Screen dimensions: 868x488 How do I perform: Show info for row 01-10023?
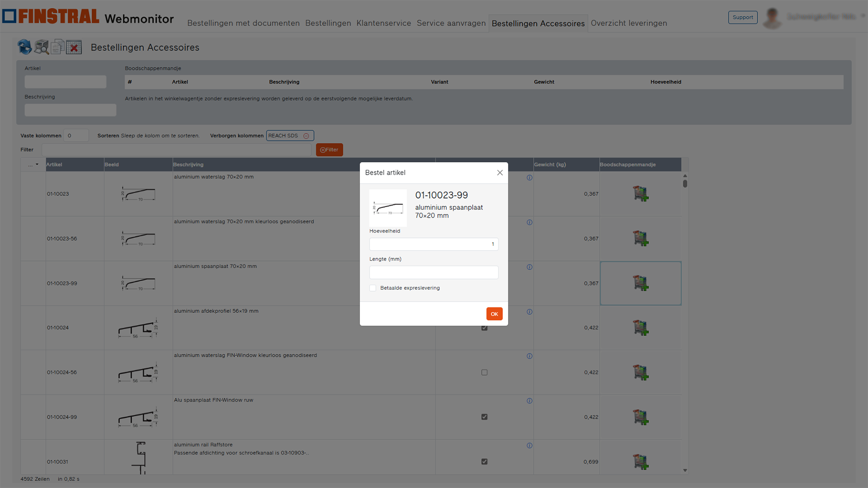click(529, 177)
